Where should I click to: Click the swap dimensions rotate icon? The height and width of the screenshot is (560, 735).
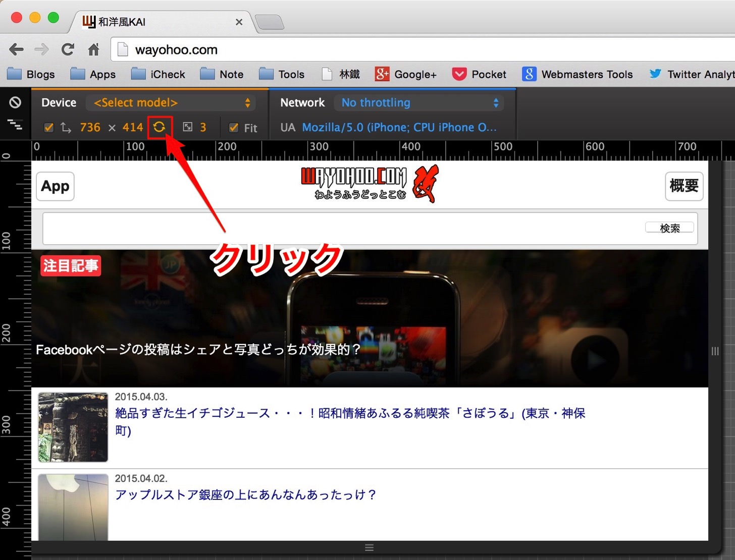tap(160, 127)
